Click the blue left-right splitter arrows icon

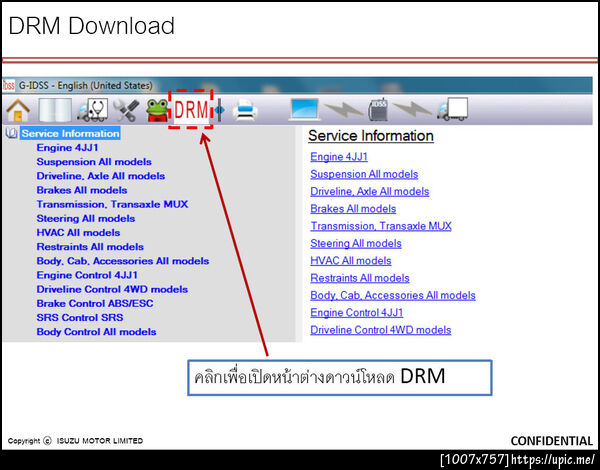point(219,110)
